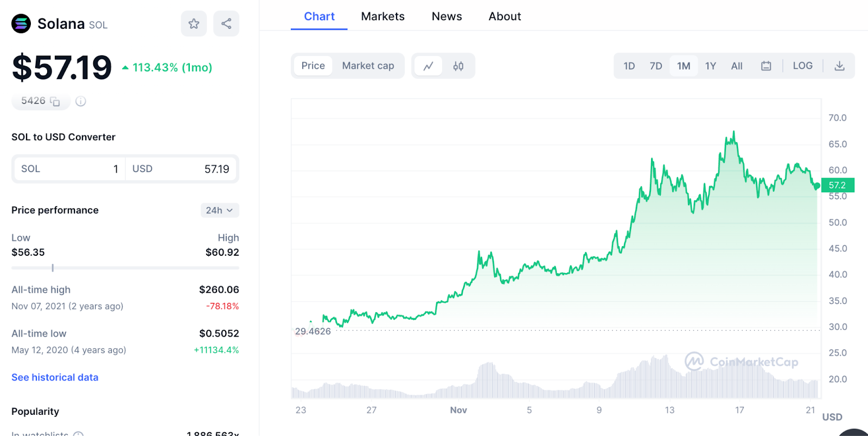This screenshot has width=868, height=436.
Task: Open the calendar date range icon
Action: coord(766,66)
